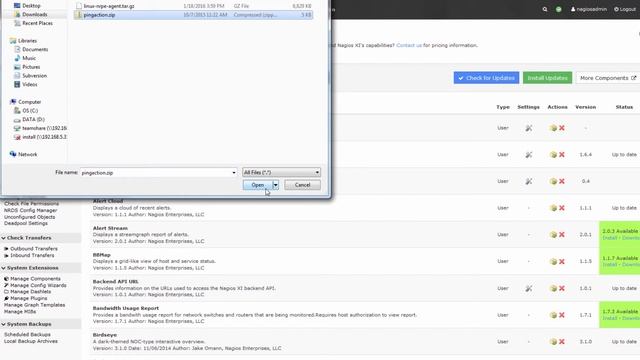
Task: Collapse the System Backups sidebar section
Action: 28,324
